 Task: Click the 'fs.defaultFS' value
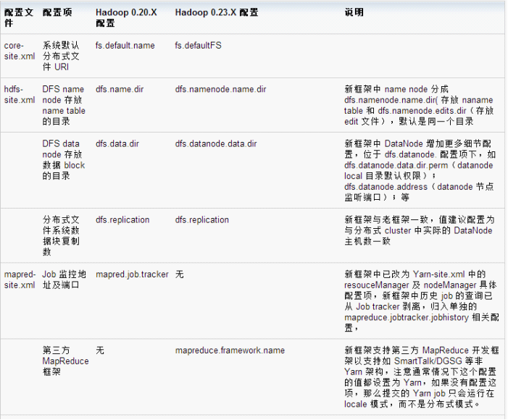[199, 46]
